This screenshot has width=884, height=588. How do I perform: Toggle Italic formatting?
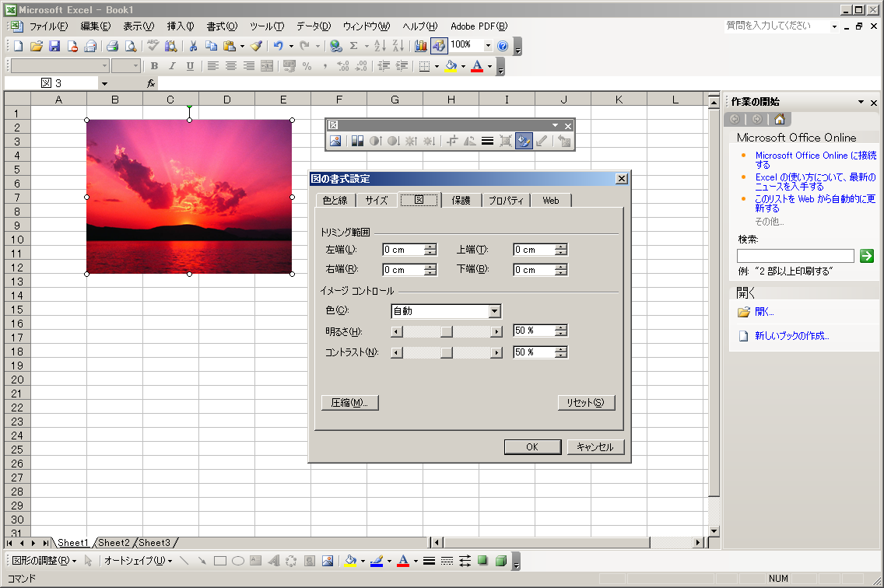point(172,66)
